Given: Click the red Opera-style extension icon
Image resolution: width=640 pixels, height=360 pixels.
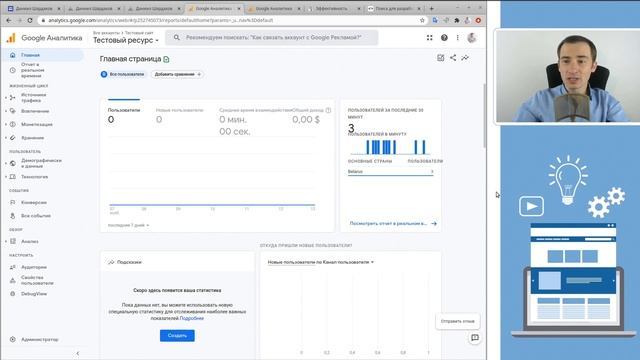Looking at the screenshot, I should tap(478, 20).
